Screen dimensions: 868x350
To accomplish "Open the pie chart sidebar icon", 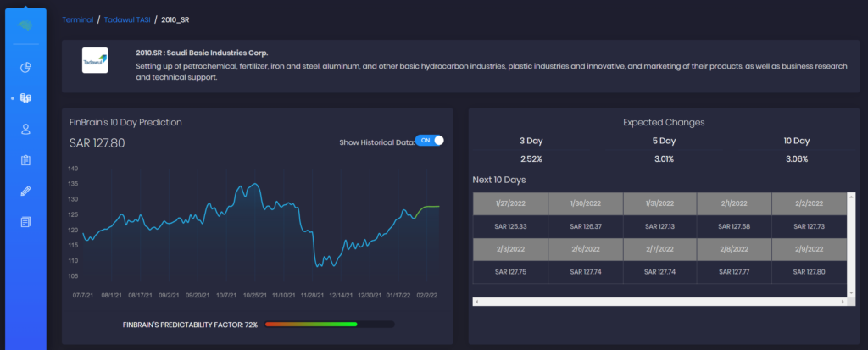I will pos(25,68).
